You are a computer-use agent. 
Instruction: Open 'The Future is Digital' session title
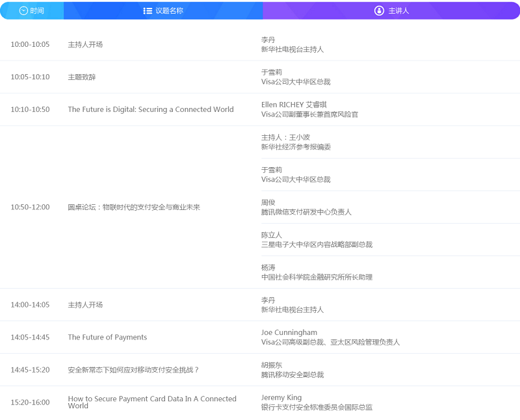(x=150, y=109)
